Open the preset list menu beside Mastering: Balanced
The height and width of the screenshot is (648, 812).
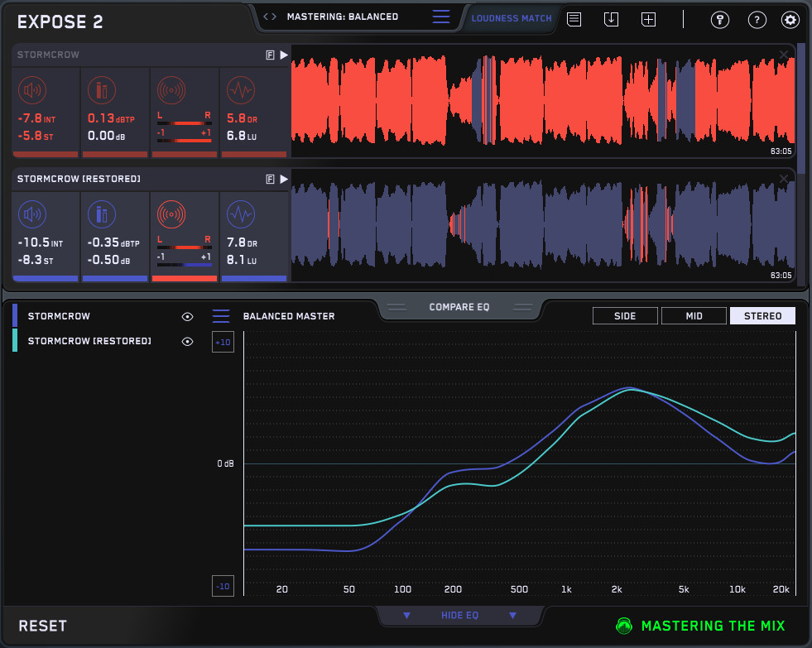pos(440,17)
